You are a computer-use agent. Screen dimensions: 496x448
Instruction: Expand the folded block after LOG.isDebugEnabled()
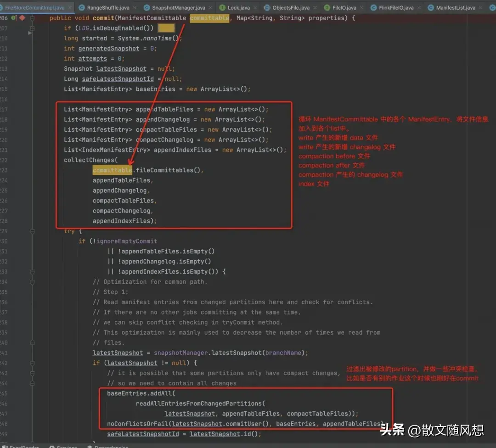(166, 28)
